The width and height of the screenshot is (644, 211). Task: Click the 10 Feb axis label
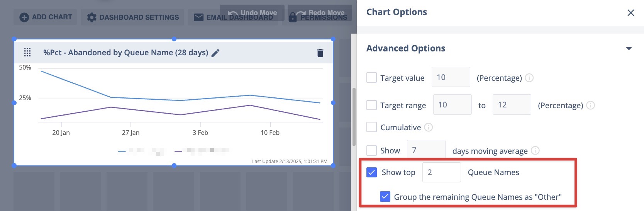[x=270, y=133]
